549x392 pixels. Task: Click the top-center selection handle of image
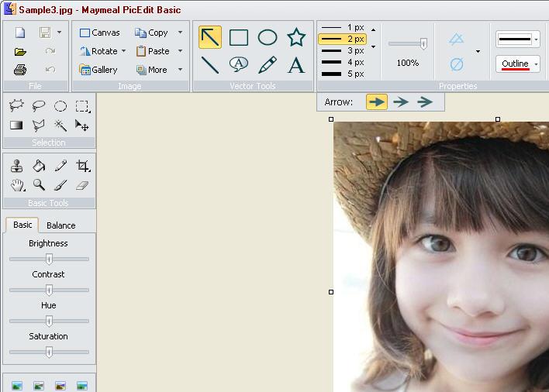[x=498, y=119]
